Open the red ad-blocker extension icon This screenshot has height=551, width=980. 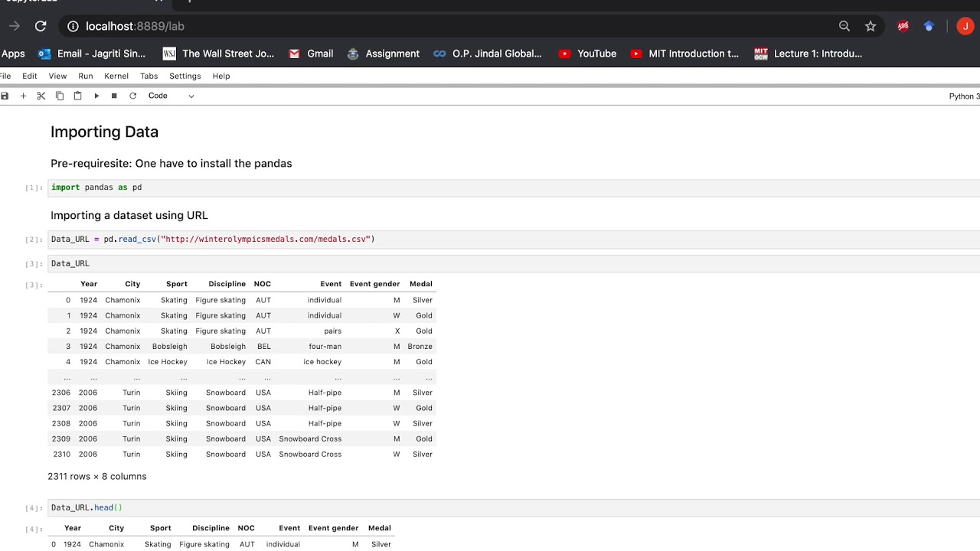coord(903,26)
